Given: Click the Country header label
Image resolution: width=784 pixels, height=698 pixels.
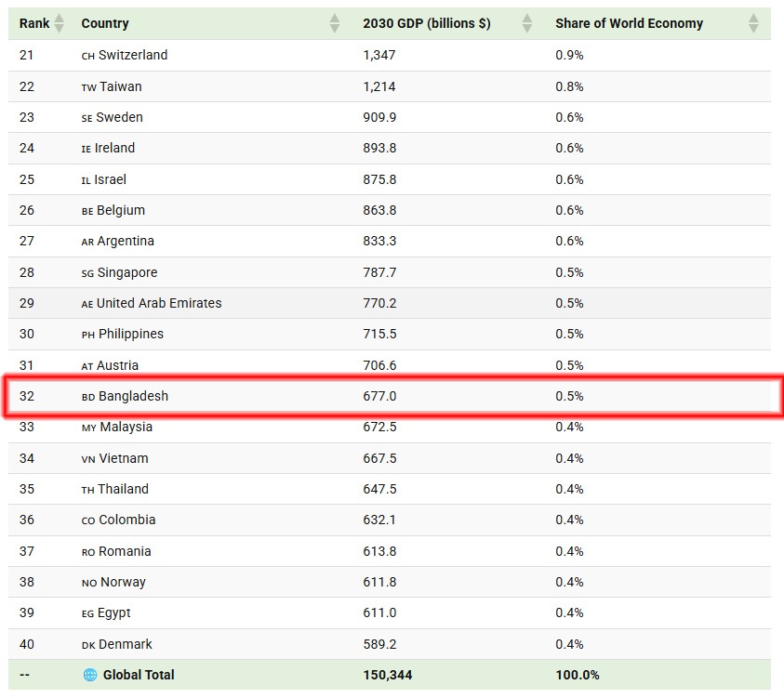Looking at the screenshot, I should pos(105,23).
